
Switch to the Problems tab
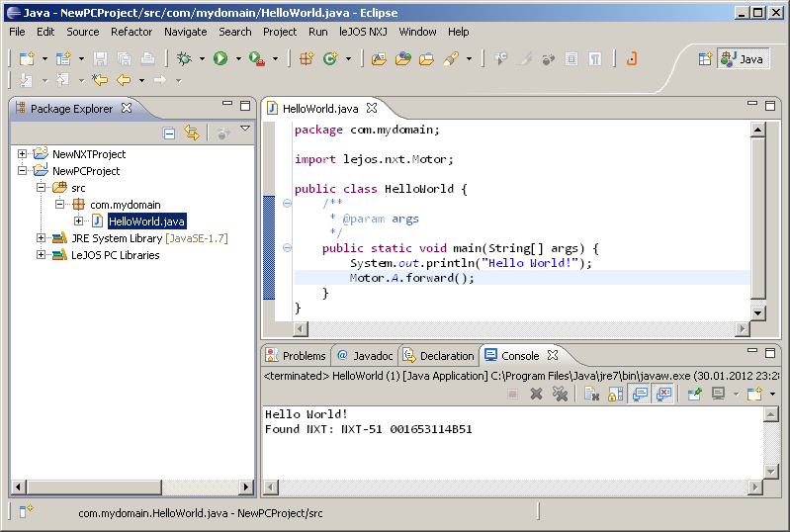pyautogui.click(x=297, y=356)
